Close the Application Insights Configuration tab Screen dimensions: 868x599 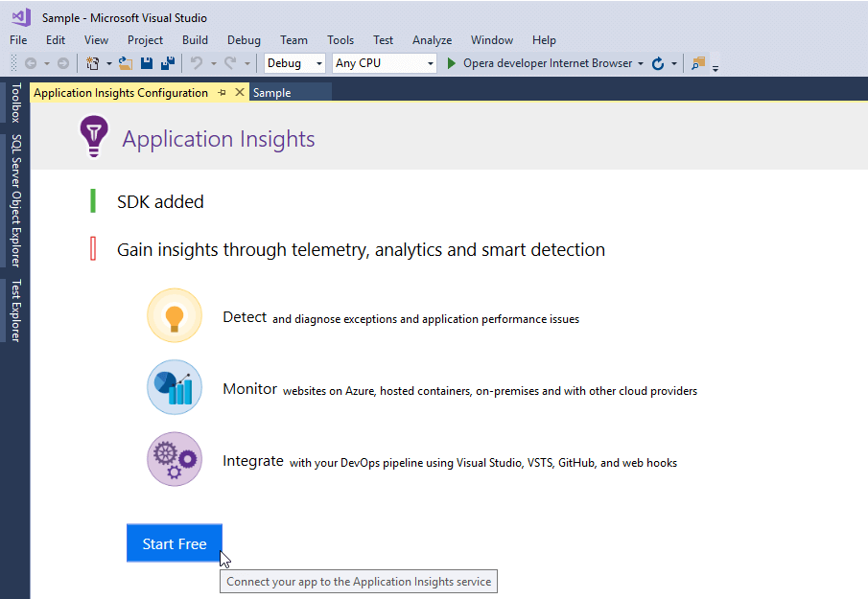click(240, 93)
